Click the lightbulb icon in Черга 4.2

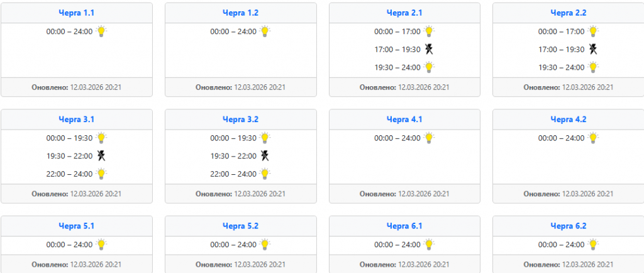592,137
